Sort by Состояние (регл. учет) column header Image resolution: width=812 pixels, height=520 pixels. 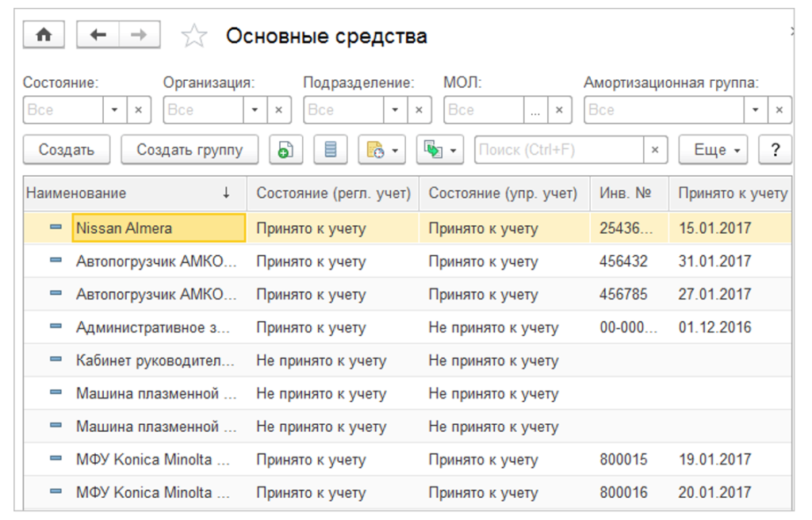(333, 193)
